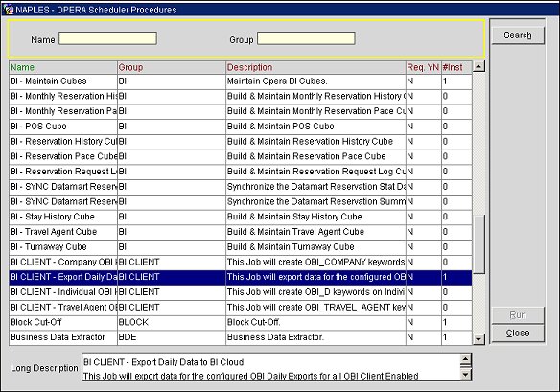Screen dimensions: 560x392
Task: Select BI - Reservation Pace Cube row
Action: tap(241, 157)
